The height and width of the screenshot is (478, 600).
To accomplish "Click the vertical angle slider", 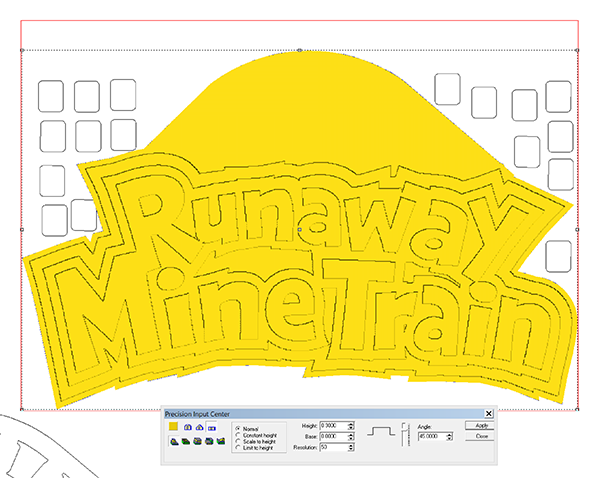I will [405, 434].
